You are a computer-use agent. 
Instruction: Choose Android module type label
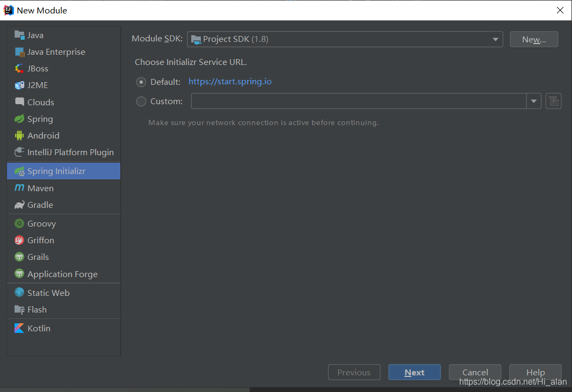pos(44,135)
